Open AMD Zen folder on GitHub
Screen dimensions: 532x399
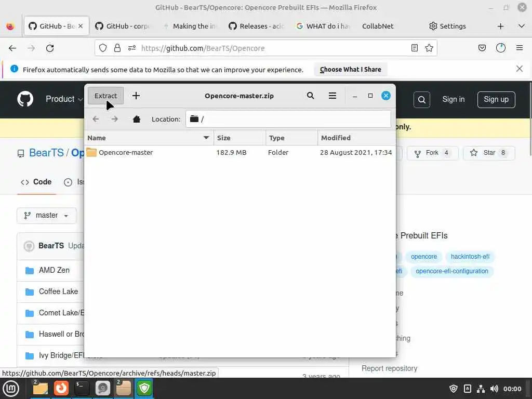54,270
